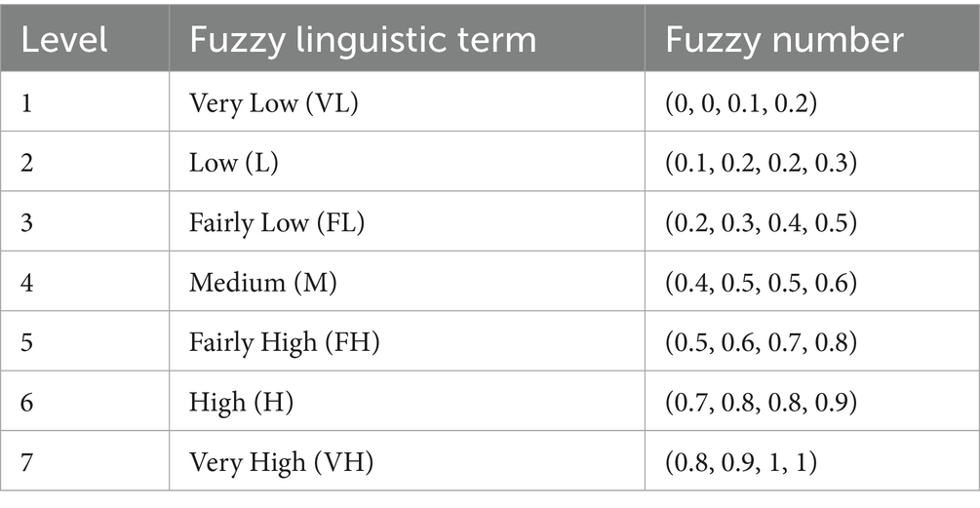Select the 'Fairly High (FH)' cell

[x=285, y=342]
